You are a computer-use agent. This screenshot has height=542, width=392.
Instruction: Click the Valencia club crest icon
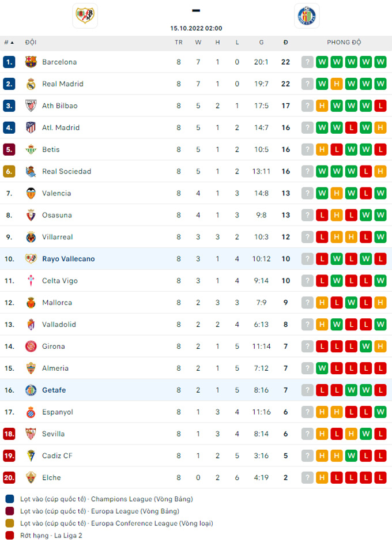pyautogui.click(x=31, y=194)
